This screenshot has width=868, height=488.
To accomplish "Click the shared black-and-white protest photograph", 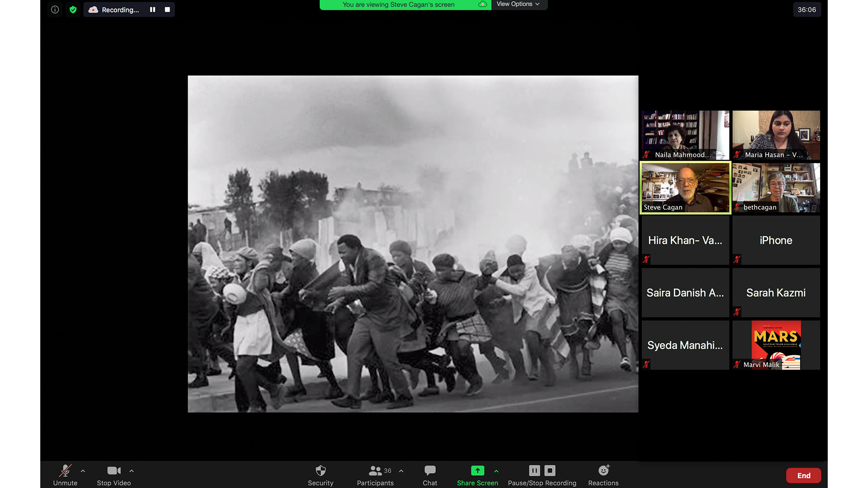I will point(413,244).
